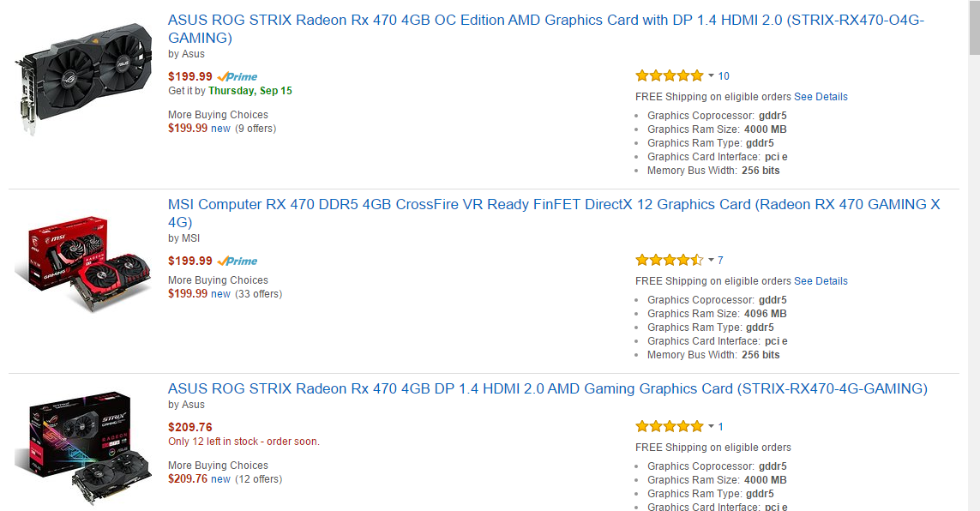Expand rating dropdown arrow next to 10 reviews

[x=711, y=76]
